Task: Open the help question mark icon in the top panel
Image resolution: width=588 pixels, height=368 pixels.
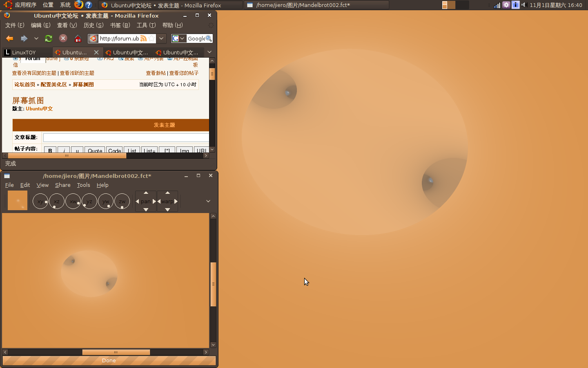Action: pos(89,5)
